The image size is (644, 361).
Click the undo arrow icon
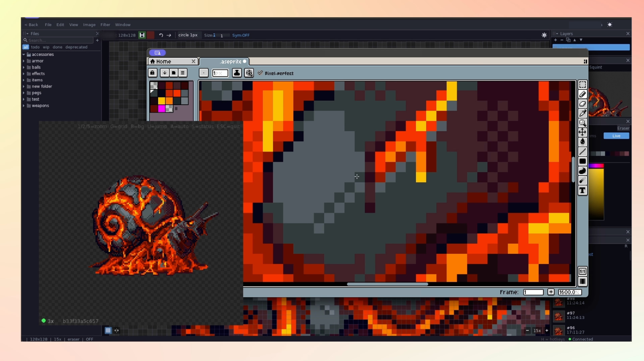[161, 35]
